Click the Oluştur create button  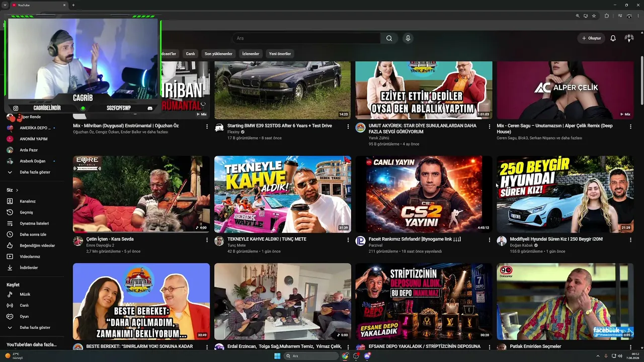[591, 38]
